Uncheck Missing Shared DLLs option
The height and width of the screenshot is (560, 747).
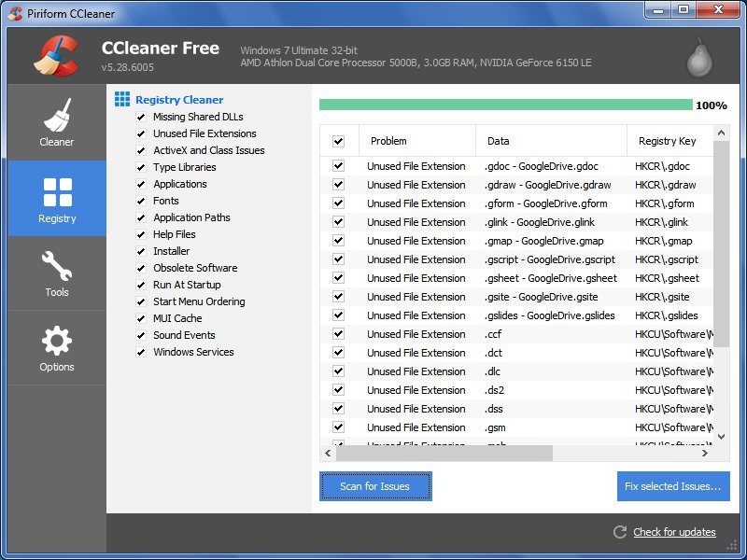[x=141, y=117]
